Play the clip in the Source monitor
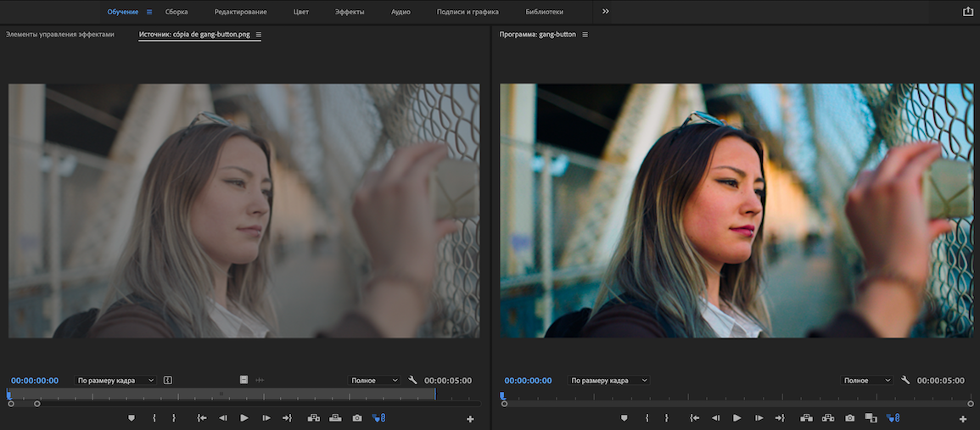This screenshot has width=980, height=430. [244, 418]
